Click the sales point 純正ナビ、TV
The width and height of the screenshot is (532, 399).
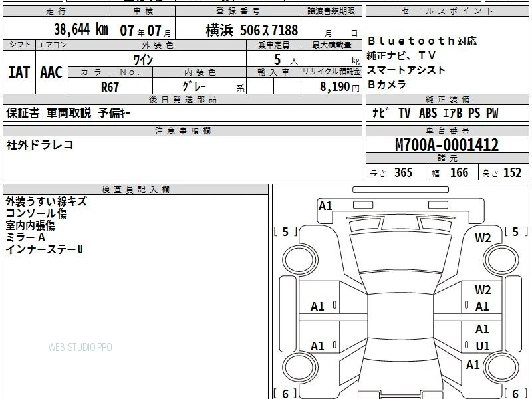point(402,55)
